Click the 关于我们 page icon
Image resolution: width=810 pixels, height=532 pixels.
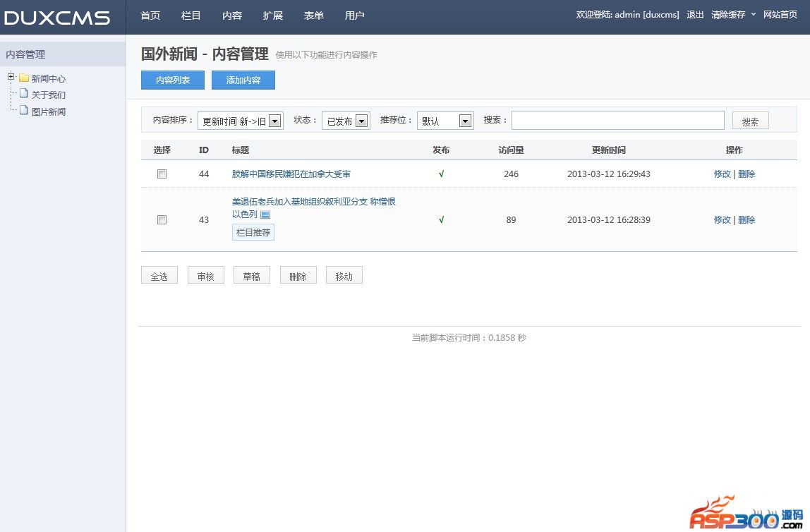click(x=24, y=93)
